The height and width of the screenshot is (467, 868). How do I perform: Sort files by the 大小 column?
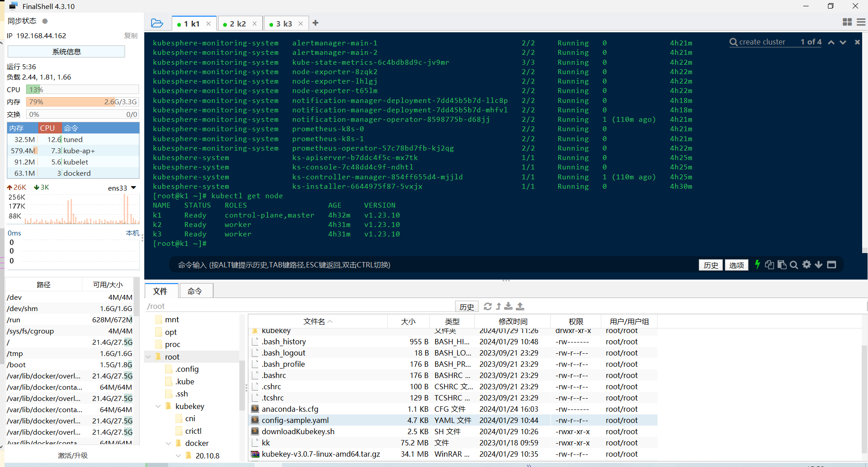408,321
